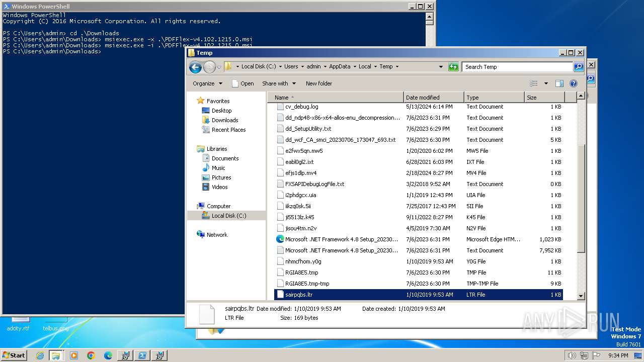
Task: Expand dropdown arrow after admin breadcrumb
Action: pos(325,66)
